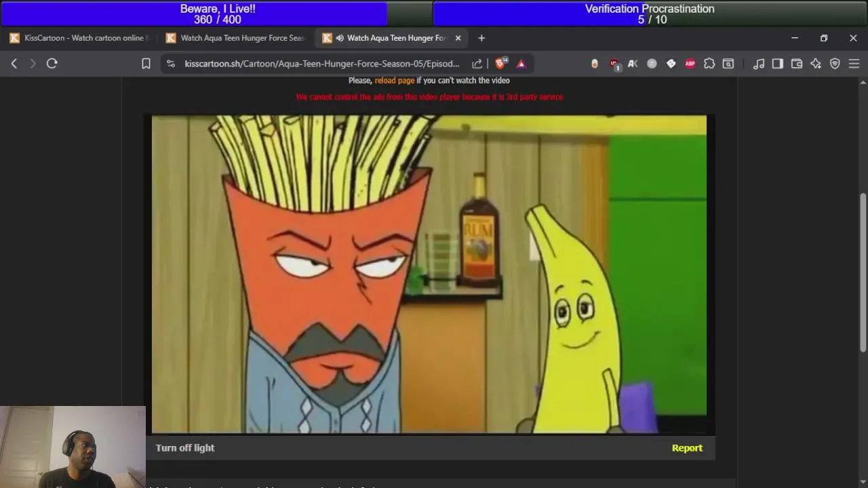Screen dimensions: 868x488
Task: Reload the page using the refresh icon
Action: click(52, 64)
